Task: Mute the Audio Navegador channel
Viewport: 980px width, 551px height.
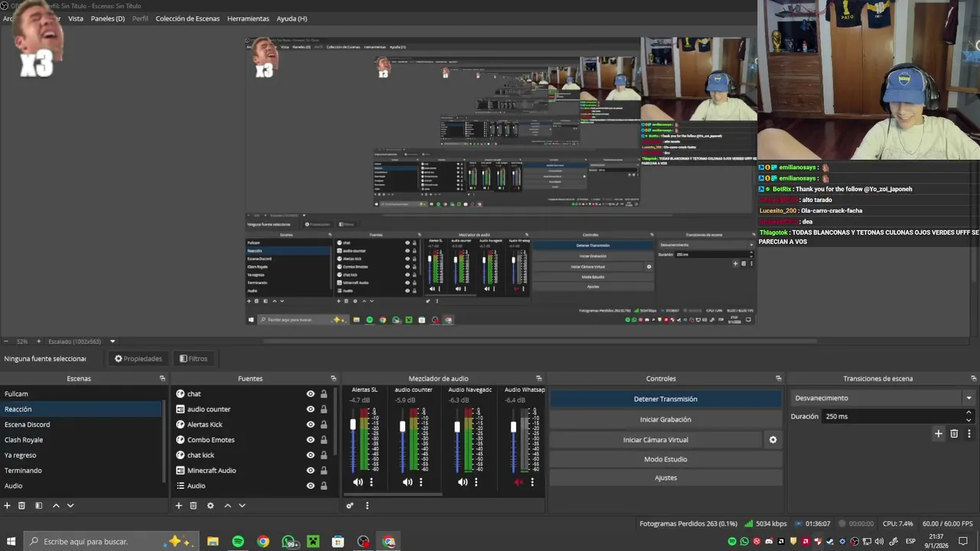Action: 462,482
